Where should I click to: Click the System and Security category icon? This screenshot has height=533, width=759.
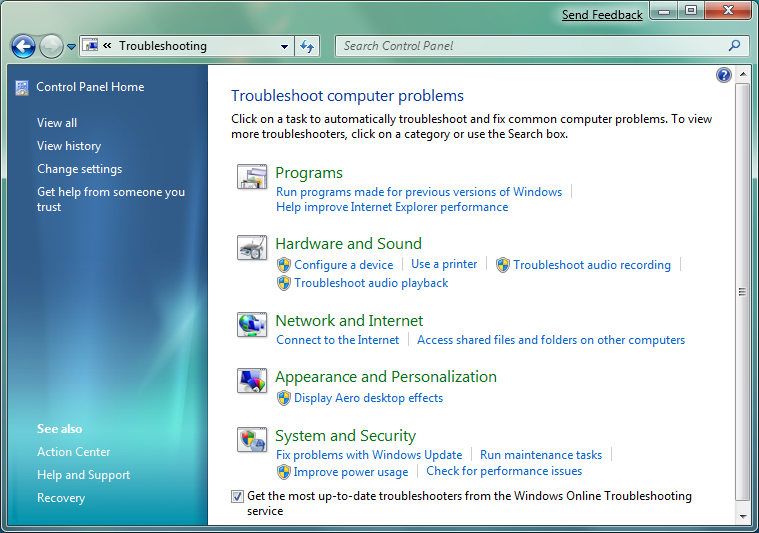point(252,440)
